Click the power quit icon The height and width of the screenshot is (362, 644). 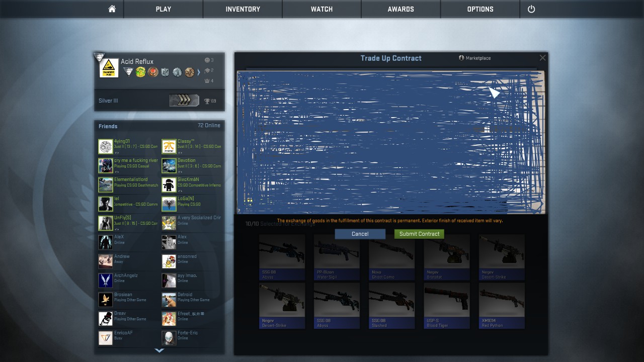click(531, 9)
